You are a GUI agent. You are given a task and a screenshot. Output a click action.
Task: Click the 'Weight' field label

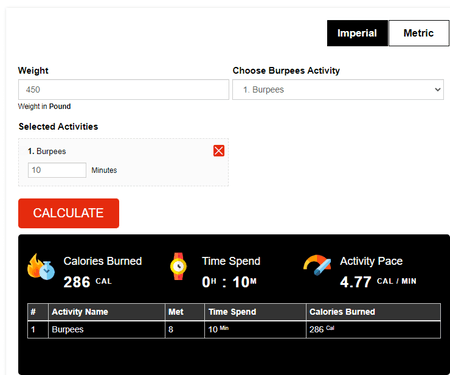click(33, 71)
